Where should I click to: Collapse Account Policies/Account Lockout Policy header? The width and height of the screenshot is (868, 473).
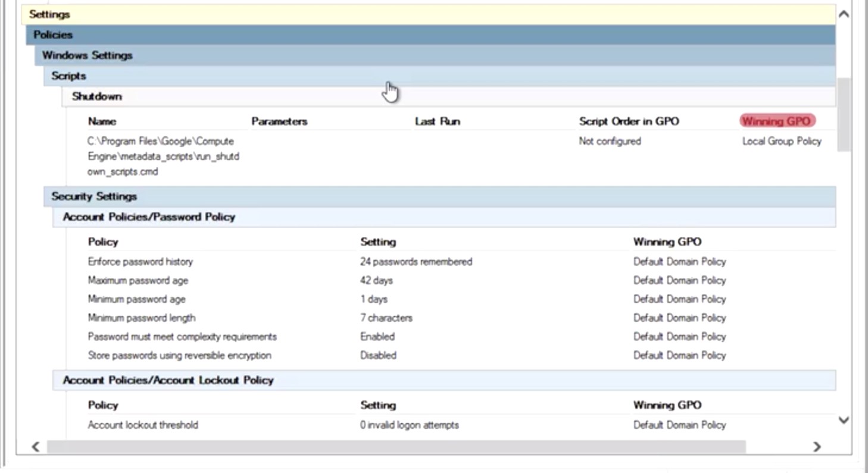[445, 380]
